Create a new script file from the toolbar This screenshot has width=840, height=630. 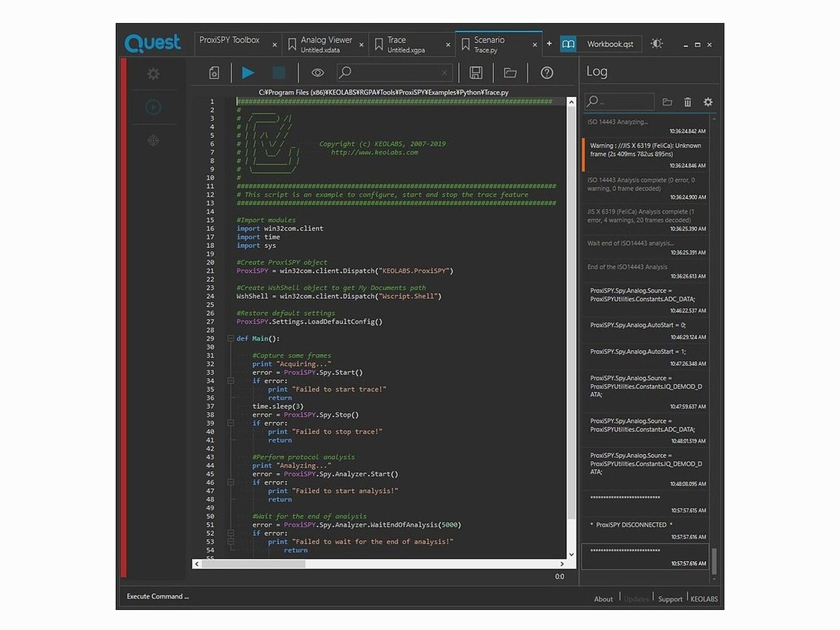pos(214,72)
